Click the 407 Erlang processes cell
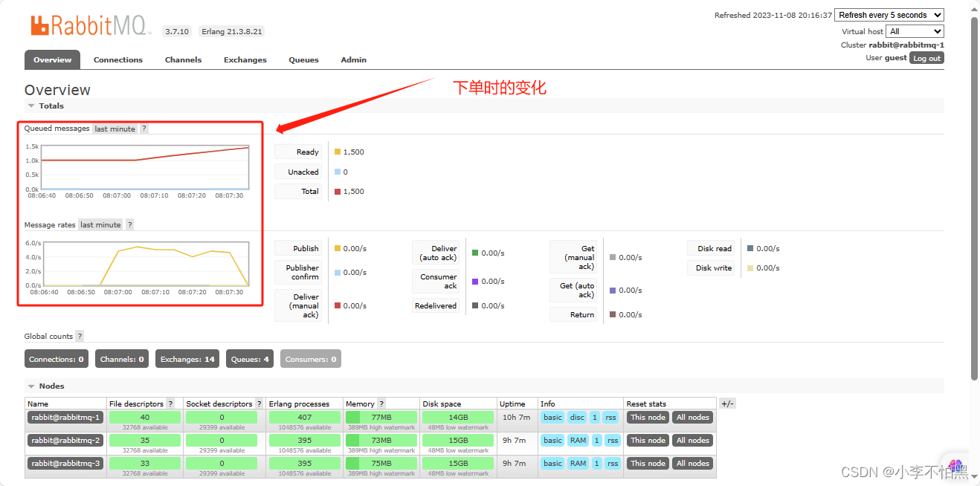The width and height of the screenshot is (980, 486). point(305,418)
